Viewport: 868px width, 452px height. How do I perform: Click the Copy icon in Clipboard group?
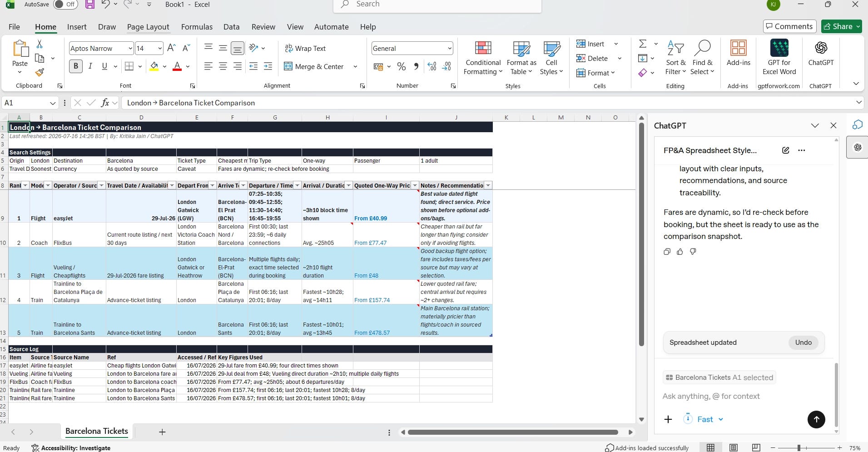40,58
